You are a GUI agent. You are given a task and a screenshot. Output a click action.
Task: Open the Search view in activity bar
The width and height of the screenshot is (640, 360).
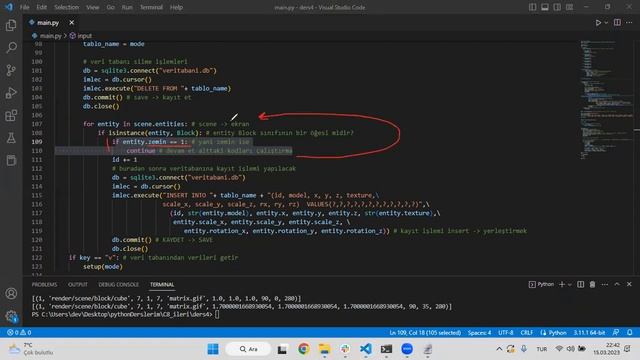[11, 47]
